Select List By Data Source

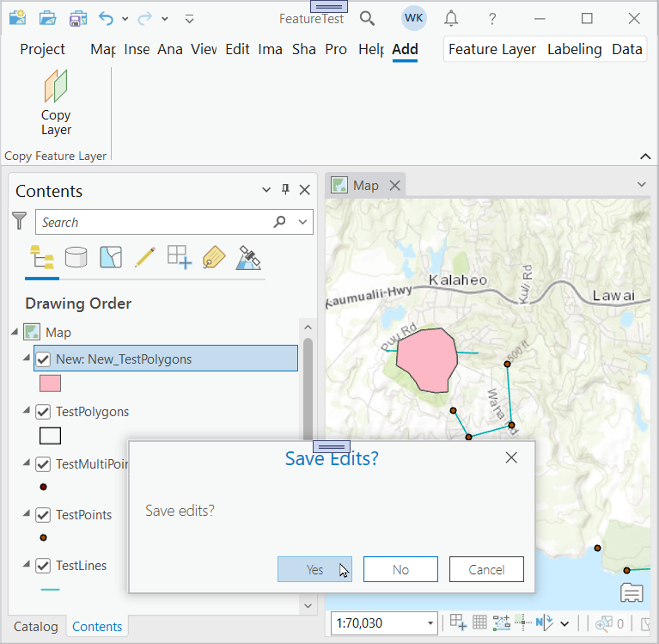tap(76, 257)
